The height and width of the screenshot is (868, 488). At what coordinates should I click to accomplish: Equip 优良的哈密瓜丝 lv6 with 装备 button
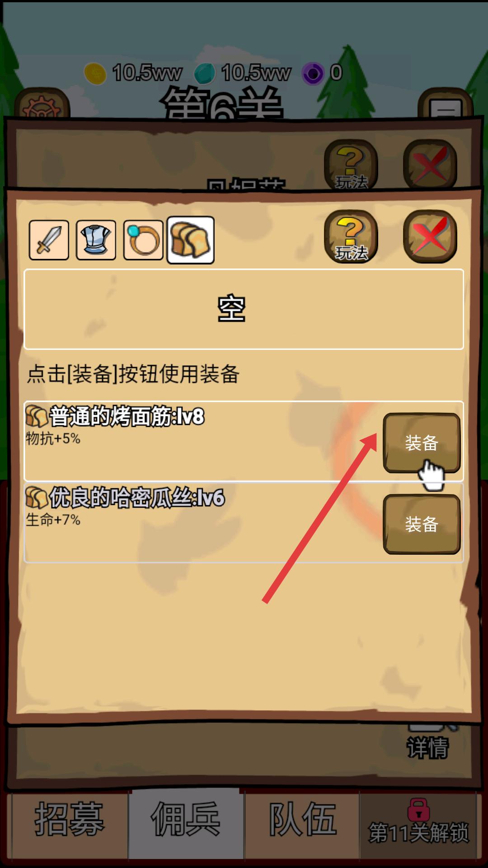(x=422, y=524)
